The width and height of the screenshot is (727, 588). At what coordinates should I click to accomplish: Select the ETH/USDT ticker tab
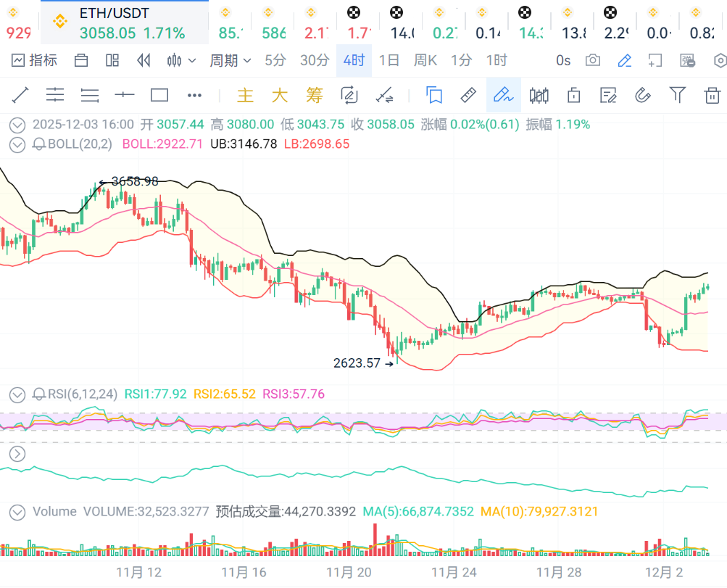pos(124,22)
